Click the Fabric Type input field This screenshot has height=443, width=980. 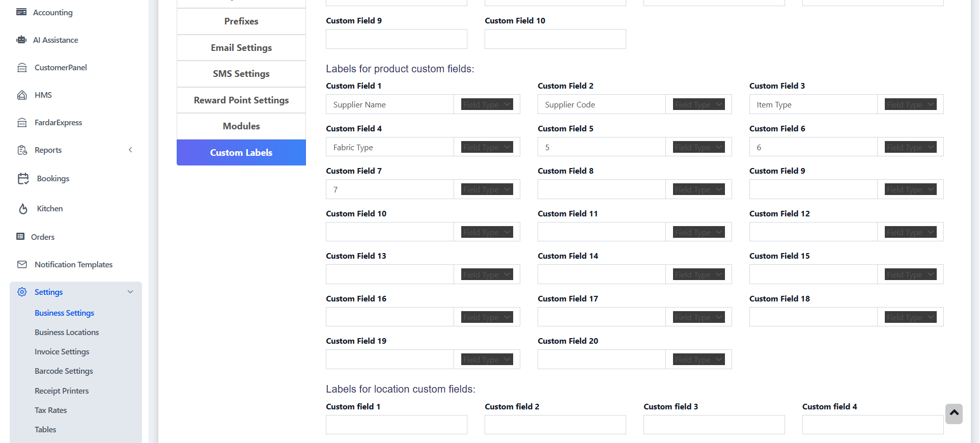point(389,147)
